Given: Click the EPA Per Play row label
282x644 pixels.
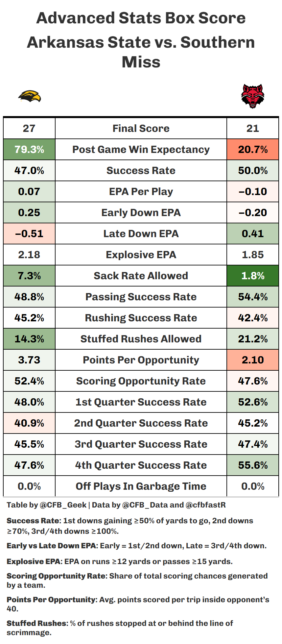Looking at the screenshot, I should coord(141,191).
